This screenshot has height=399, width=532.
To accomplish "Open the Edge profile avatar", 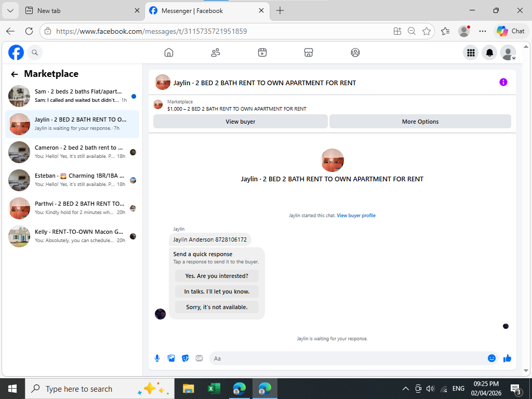I will point(464,31).
